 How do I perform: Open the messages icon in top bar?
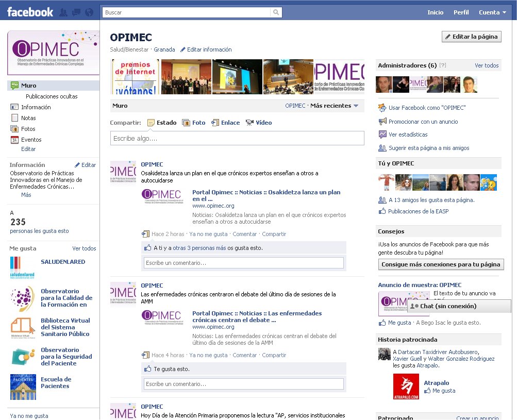point(76,12)
